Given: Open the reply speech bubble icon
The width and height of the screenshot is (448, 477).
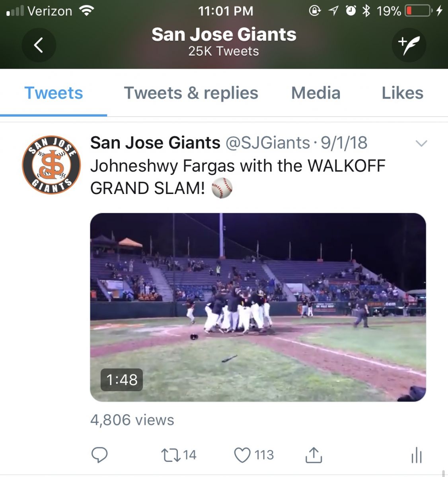Looking at the screenshot, I should coord(99,455).
